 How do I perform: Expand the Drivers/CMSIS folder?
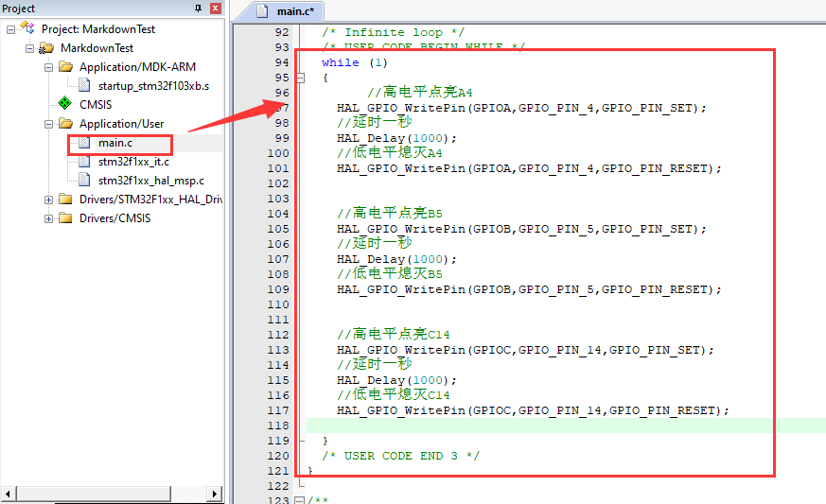point(48,218)
